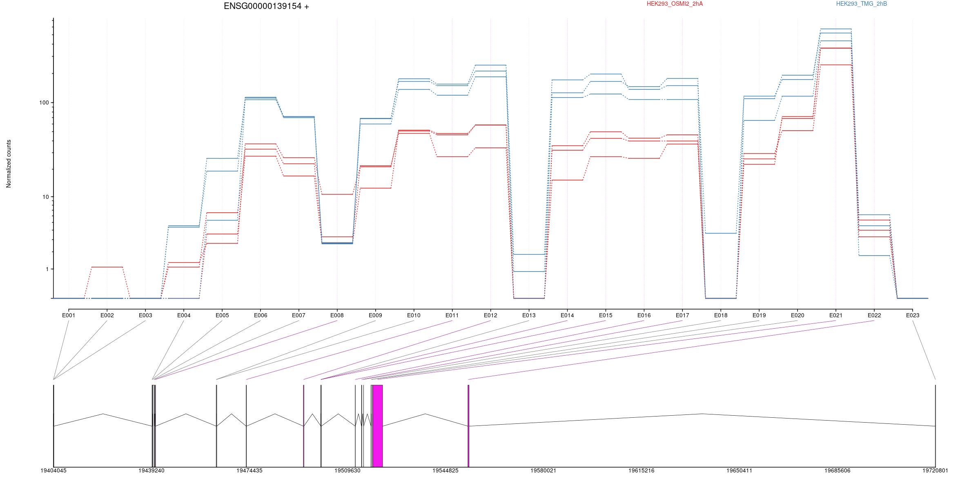The width and height of the screenshot is (980, 490).
Task: Select exon label E019
Action: click(759, 315)
